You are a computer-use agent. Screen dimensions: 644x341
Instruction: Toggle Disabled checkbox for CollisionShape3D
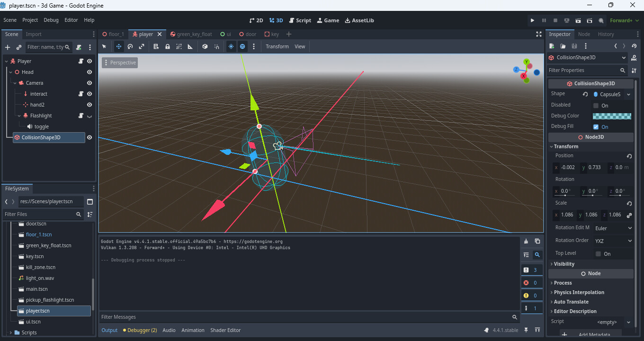tap(596, 106)
